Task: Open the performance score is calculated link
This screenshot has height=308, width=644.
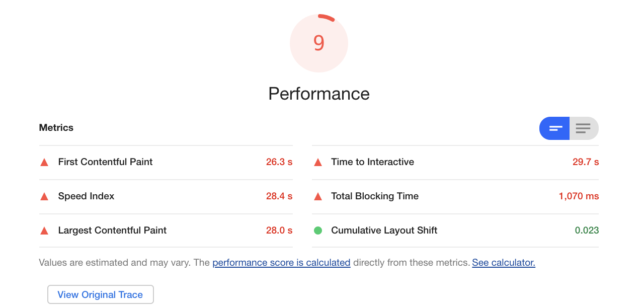Action: [281, 262]
